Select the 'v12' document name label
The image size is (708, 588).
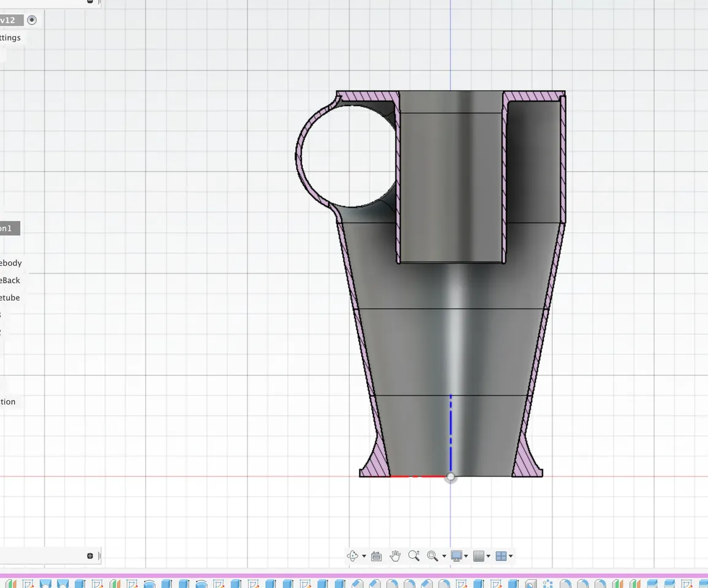click(8, 20)
